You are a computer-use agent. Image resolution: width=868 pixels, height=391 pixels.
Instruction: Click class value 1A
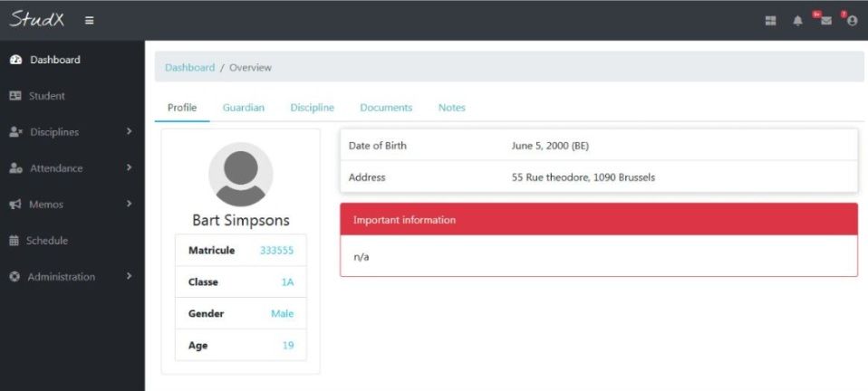[x=287, y=282]
